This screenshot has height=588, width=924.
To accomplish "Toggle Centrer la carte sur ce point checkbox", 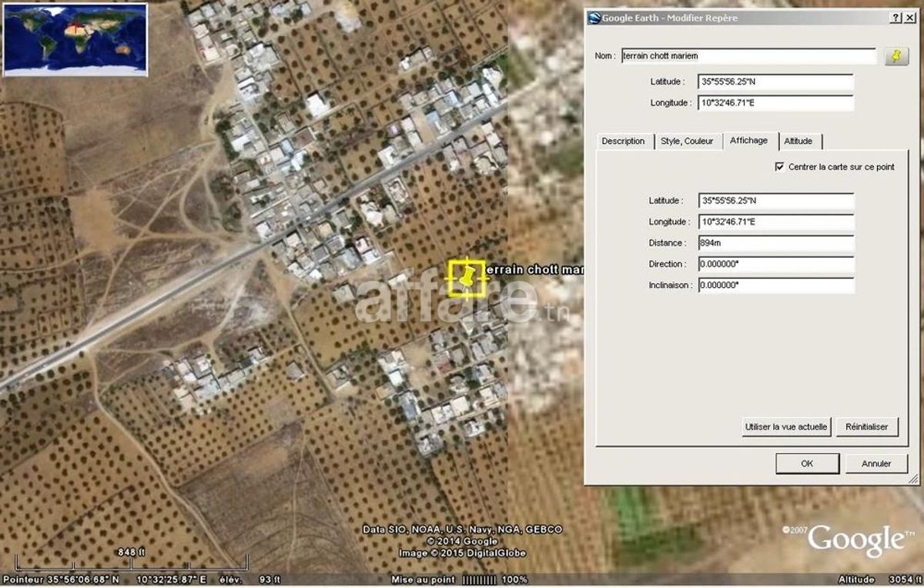I will pyautogui.click(x=781, y=166).
